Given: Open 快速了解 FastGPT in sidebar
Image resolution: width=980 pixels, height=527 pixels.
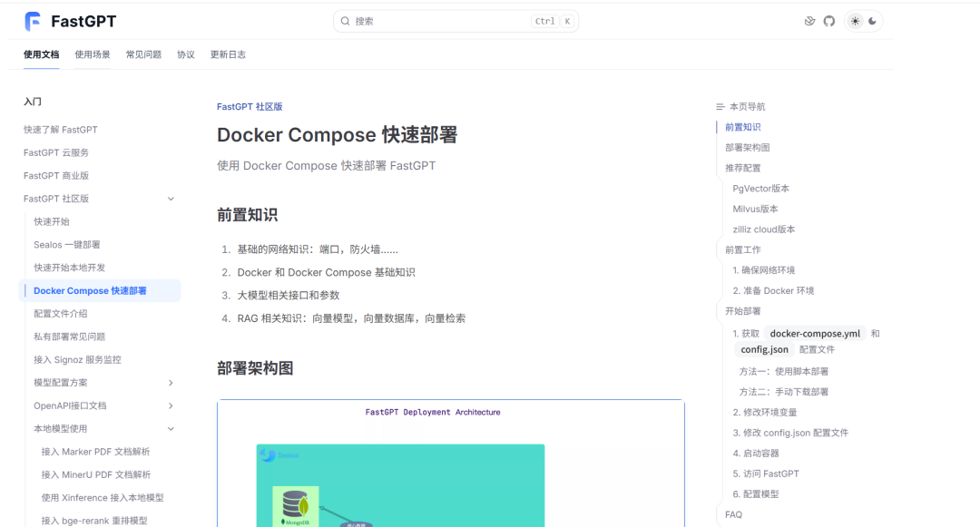Looking at the screenshot, I should [x=61, y=130].
